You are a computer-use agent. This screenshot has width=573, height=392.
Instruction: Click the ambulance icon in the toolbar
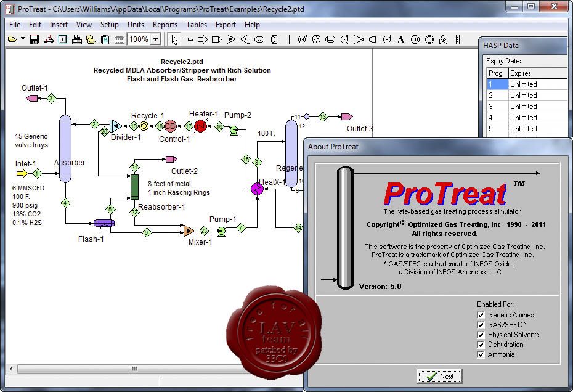[48, 39]
